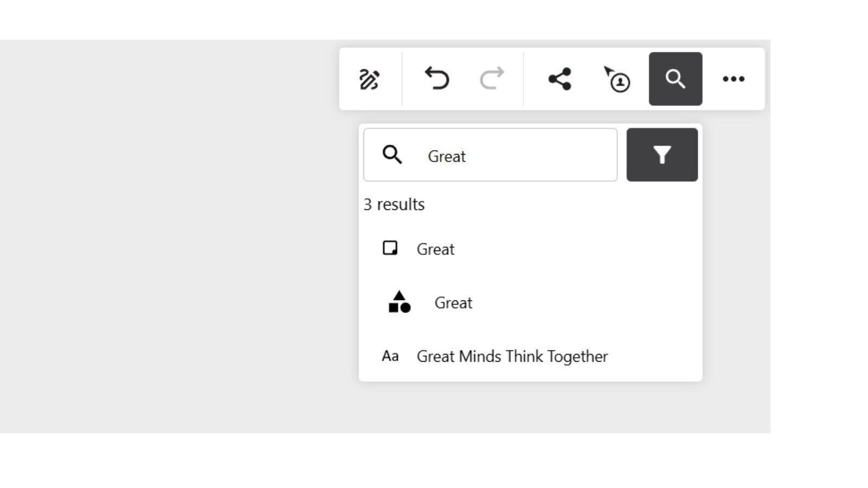Open the Share options
The height and width of the screenshot is (488, 868).
(x=559, y=79)
